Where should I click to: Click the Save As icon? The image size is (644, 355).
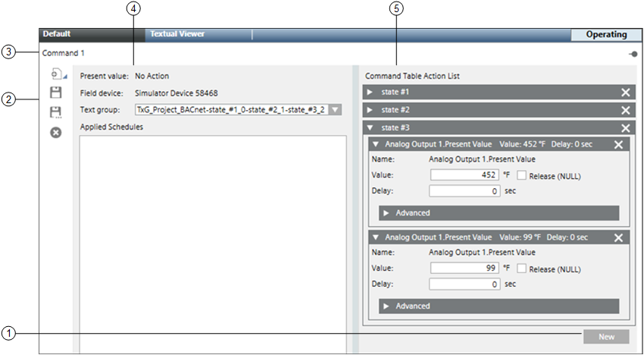coord(55,112)
